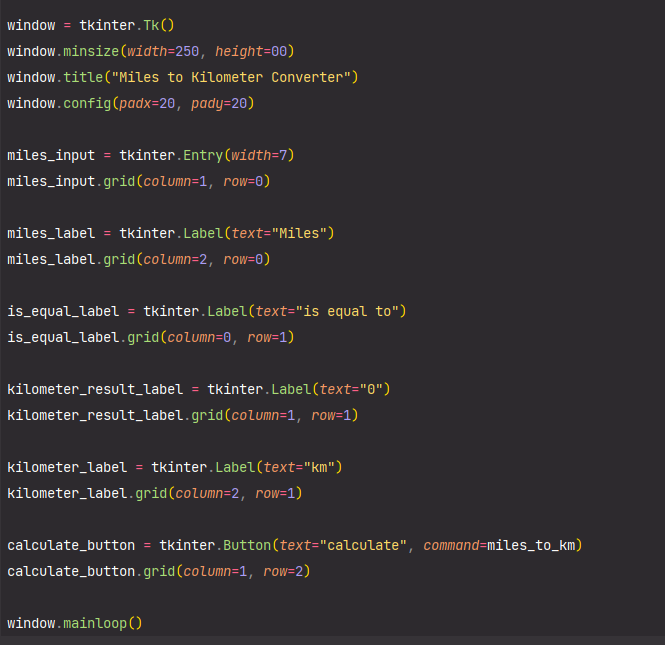Click "calculate_button" in the Button assignment line
665x645 pixels.
point(71,545)
